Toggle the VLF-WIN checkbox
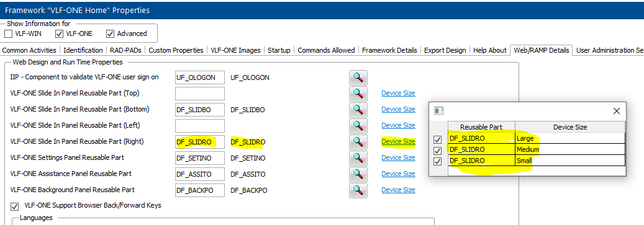644x225 pixels. click(8, 33)
